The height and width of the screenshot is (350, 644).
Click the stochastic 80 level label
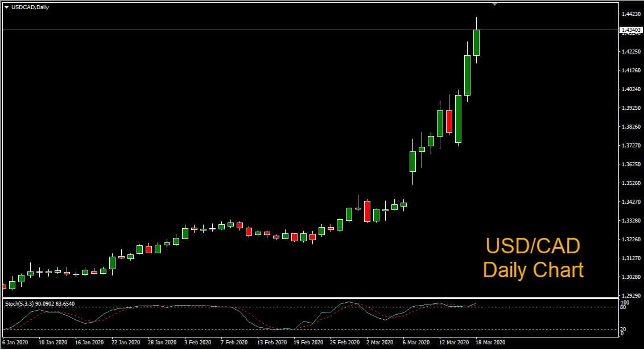pos(625,307)
